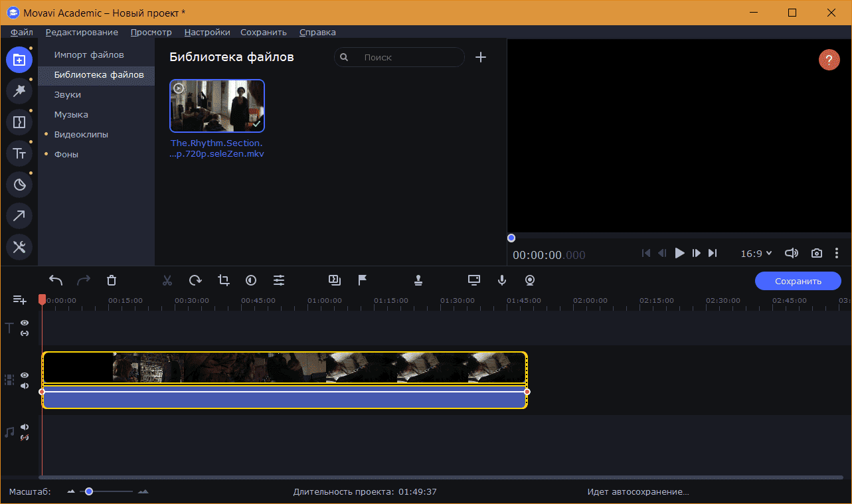Open the Редактирование menu
The height and width of the screenshot is (504, 852).
pyautogui.click(x=82, y=32)
